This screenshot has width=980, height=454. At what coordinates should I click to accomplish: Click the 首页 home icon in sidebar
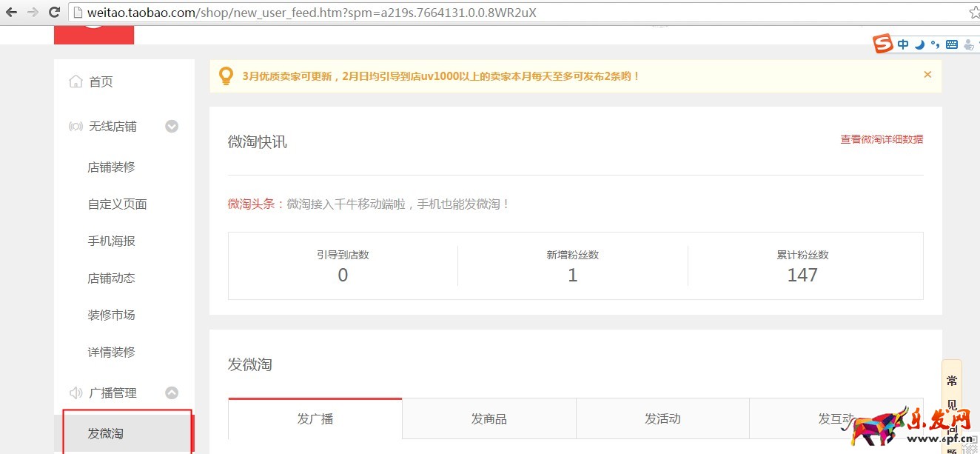pyautogui.click(x=75, y=81)
